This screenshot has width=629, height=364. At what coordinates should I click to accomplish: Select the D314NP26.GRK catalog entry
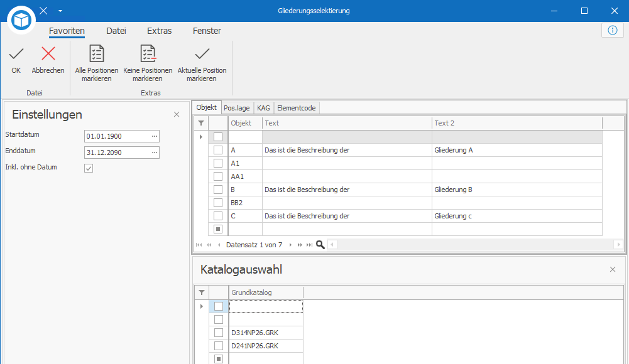pos(266,333)
